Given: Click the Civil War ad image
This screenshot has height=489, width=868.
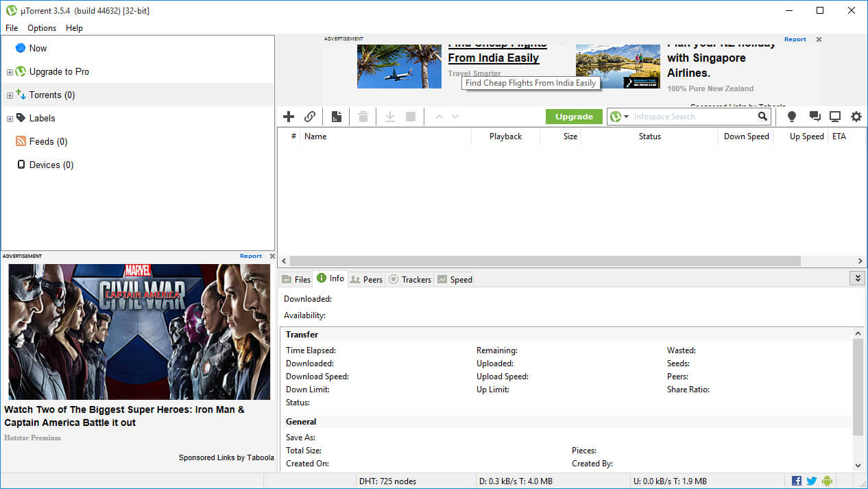Looking at the screenshot, I should coord(139,331).
